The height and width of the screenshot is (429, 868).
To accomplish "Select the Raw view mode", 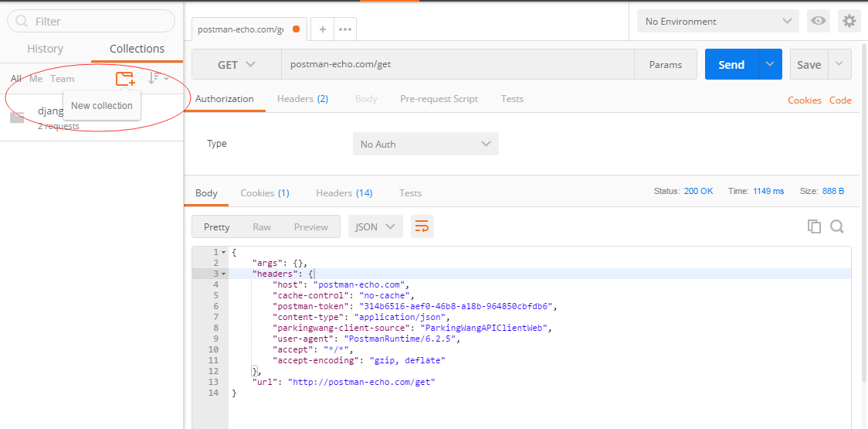I will click(262, 226).
